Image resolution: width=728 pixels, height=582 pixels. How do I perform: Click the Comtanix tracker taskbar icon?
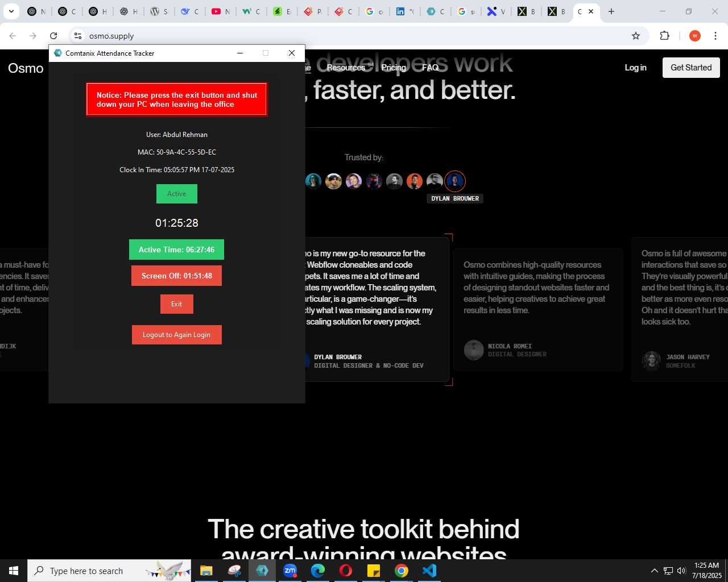(262, 571)
